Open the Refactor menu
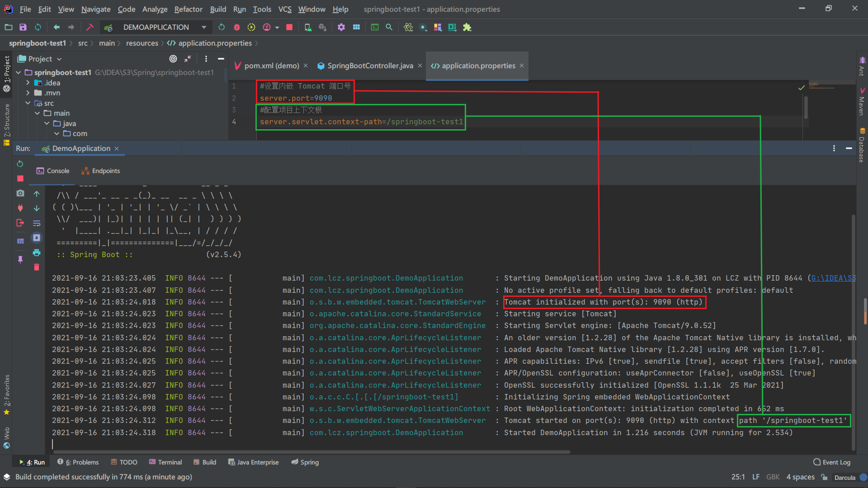Image resolution: width=868 pixels, height=488 pixels. (x=188, y=9)
